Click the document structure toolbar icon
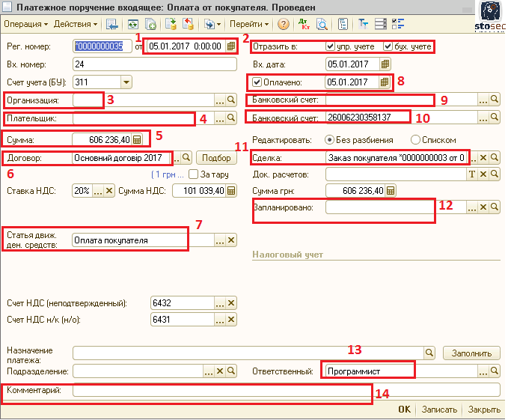The height and width of the screenshot is (420, 508). 343,24
